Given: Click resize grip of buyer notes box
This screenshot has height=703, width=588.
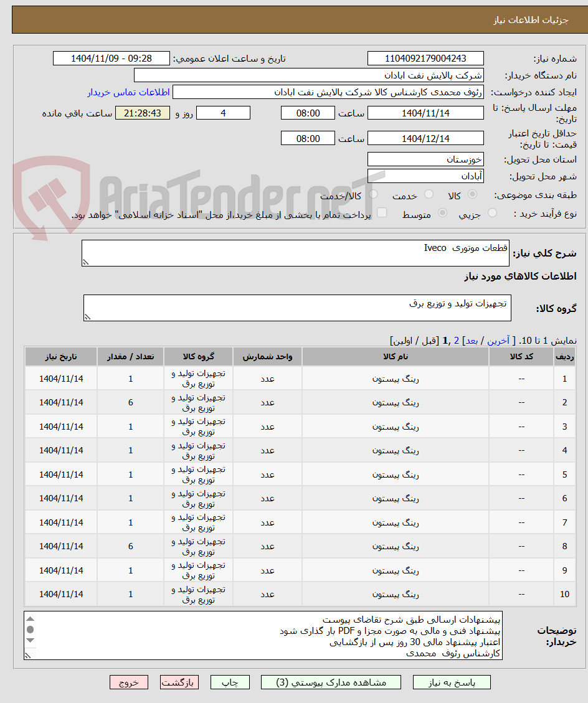Looking at the screenshot, I should (x=28, y=656).
